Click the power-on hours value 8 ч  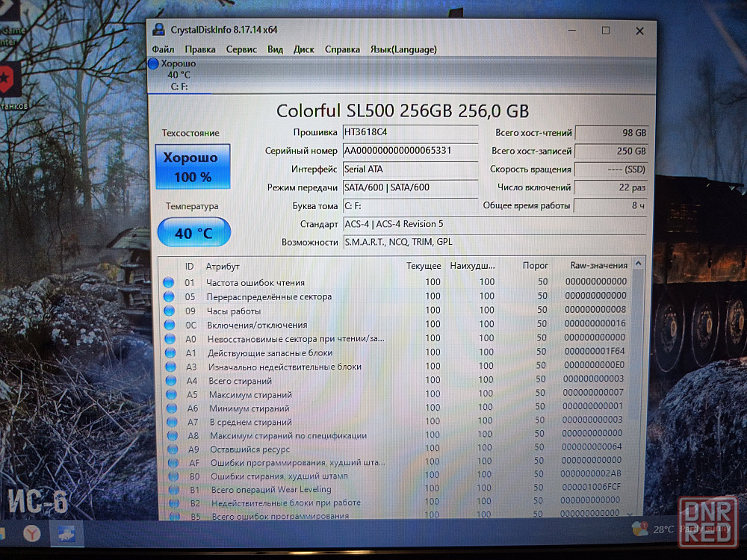[x=610, y=205]
